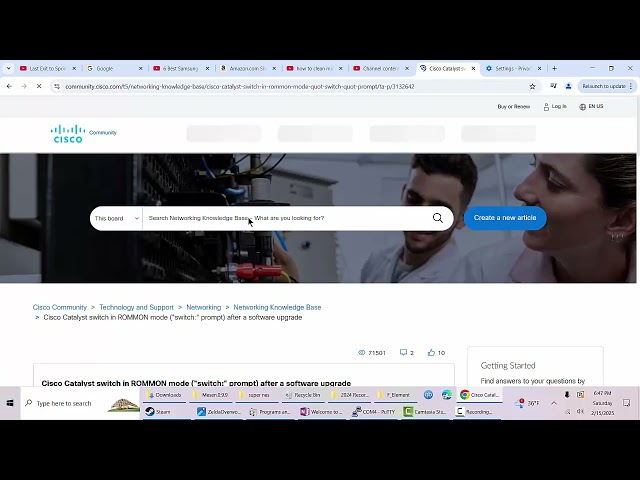Screen dimensions: 640x480
Task: Open tab search chevron in tab strip
Action: 9,68
